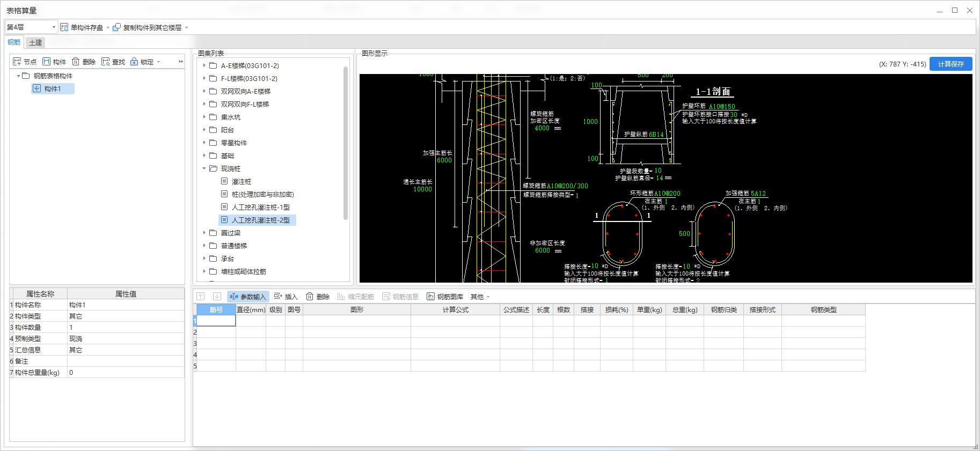Click the 查找 search icon
The width and height of the screenshot is (980, 451).
click(105, 62)
